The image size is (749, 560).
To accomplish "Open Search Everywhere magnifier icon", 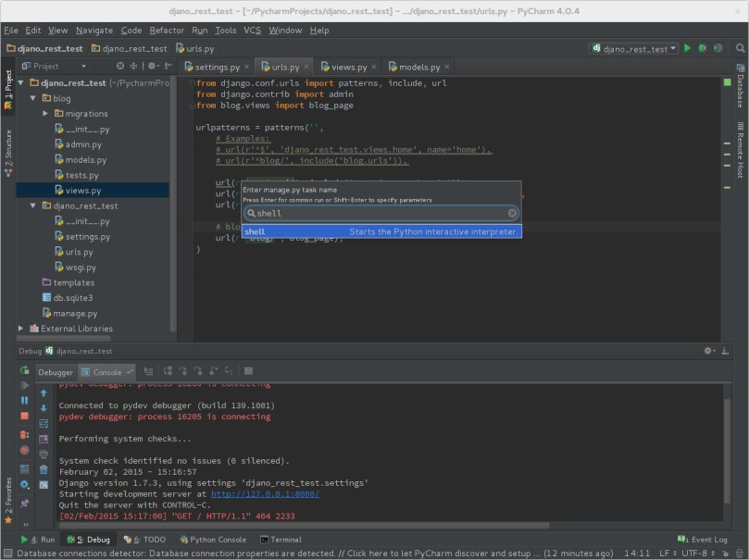I will pyautogui.click(x=740, y=48).
